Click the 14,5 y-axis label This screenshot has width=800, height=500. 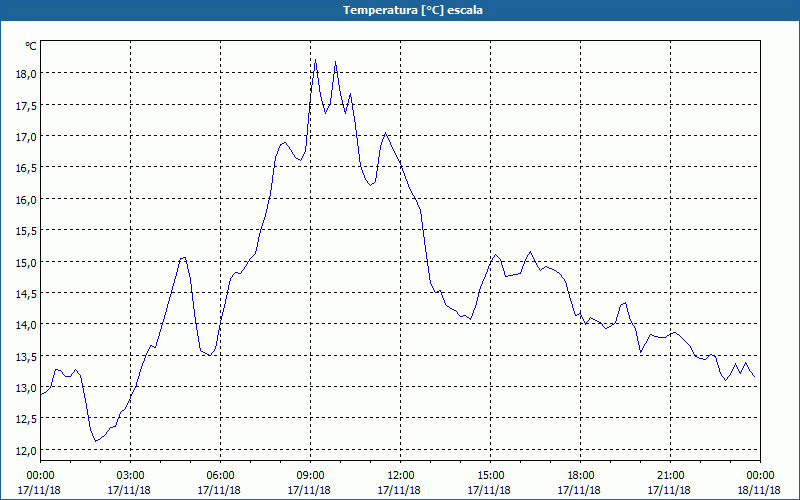(x=27, y=293)
